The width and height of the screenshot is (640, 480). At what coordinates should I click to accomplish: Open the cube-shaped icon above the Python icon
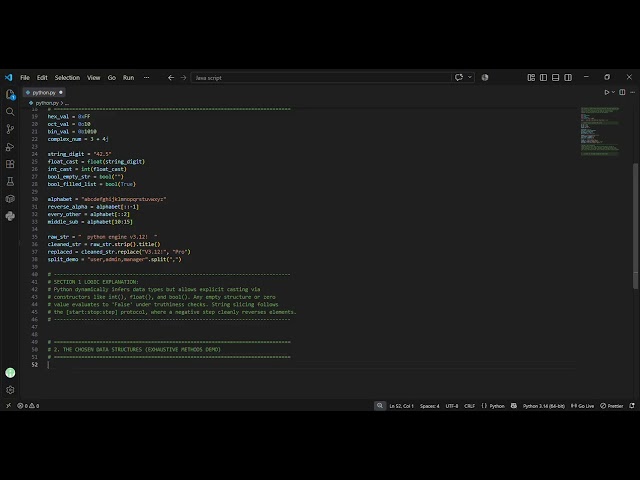10,199
